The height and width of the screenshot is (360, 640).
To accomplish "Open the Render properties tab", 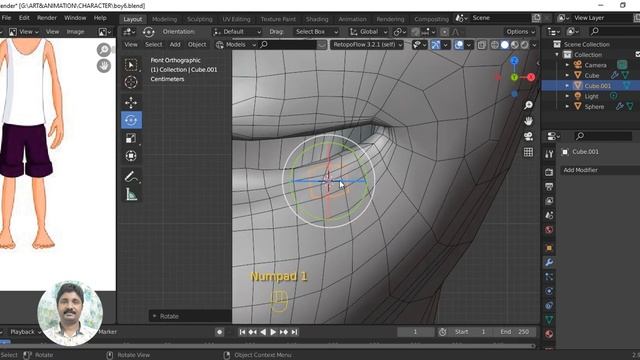I will [x=549, y=172].
